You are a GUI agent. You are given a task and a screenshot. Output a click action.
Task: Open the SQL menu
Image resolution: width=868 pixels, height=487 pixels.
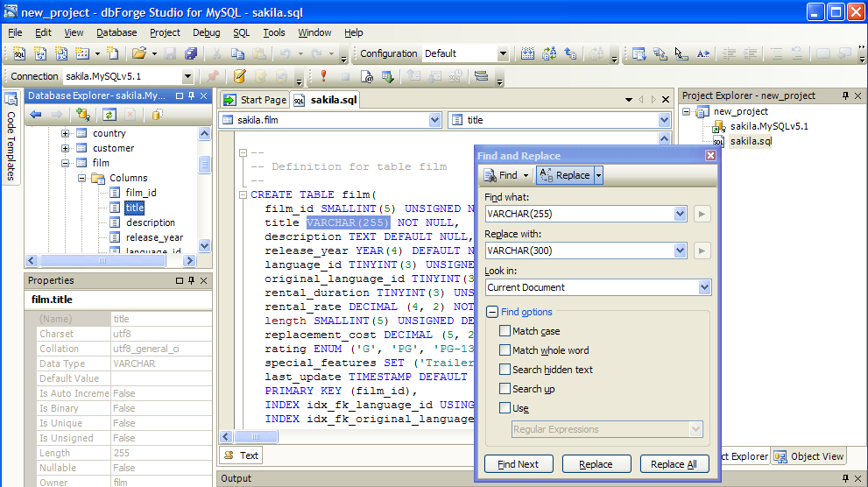(x=242, y=32)
